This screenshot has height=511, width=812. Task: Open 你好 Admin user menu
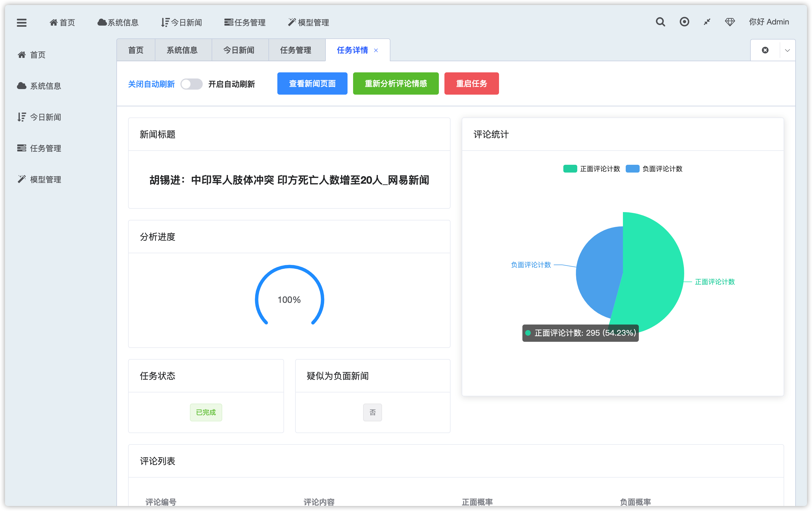tap(769, 22)
